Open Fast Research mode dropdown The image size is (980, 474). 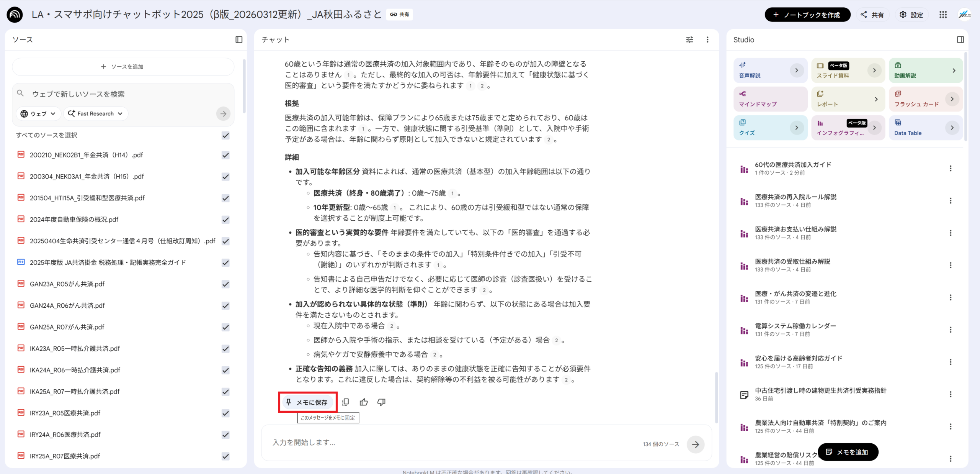95,113
